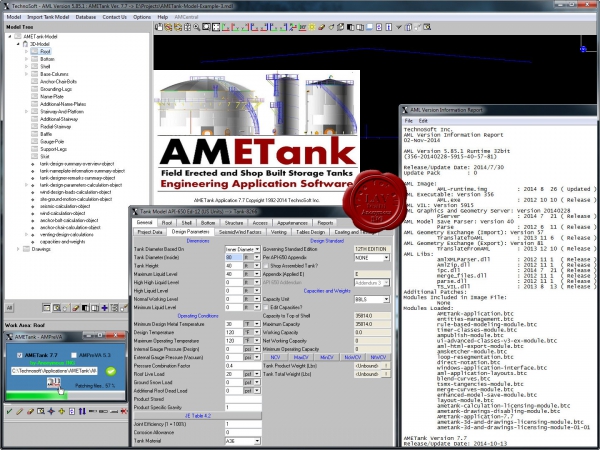Screen dimensions: 600x450
Task: Select Anchor-Chair-Bolts in Model Tree
Action: [x=58, y=82]
